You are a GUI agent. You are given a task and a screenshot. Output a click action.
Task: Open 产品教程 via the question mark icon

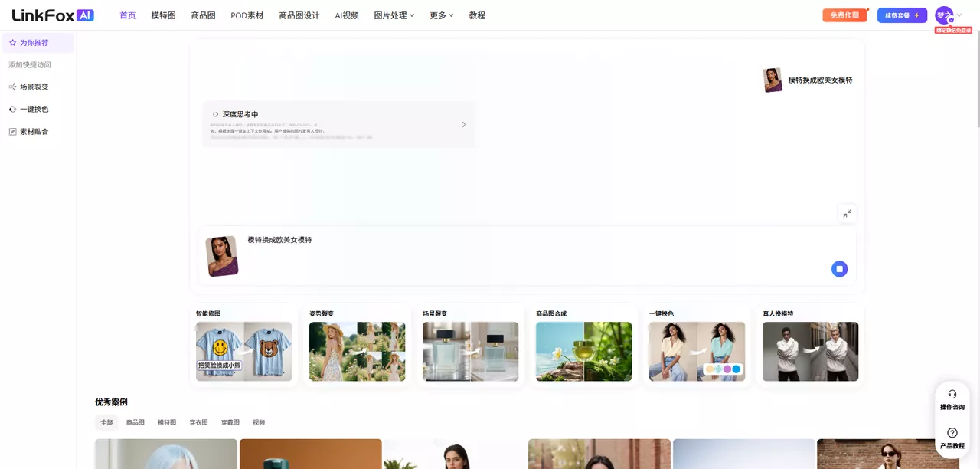click(952, 432)
